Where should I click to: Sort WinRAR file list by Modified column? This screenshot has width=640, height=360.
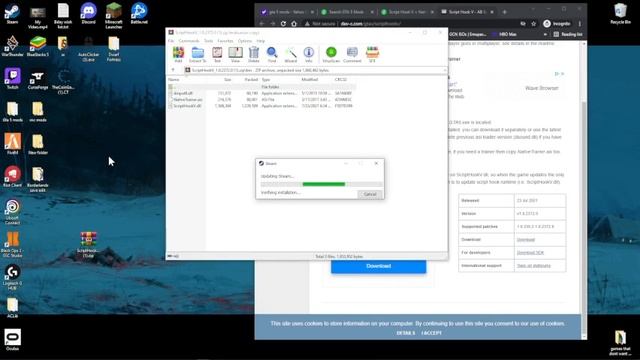coord(309,80)
